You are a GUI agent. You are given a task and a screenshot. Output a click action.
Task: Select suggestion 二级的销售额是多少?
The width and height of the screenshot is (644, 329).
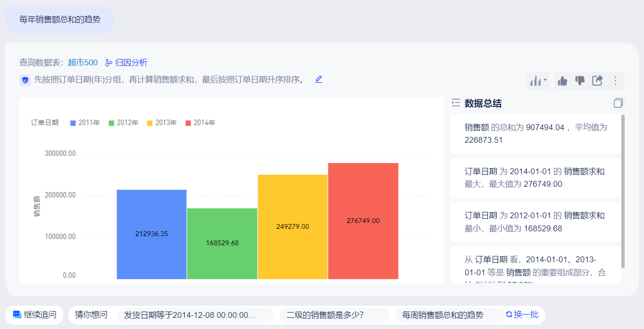click(325, 315)
